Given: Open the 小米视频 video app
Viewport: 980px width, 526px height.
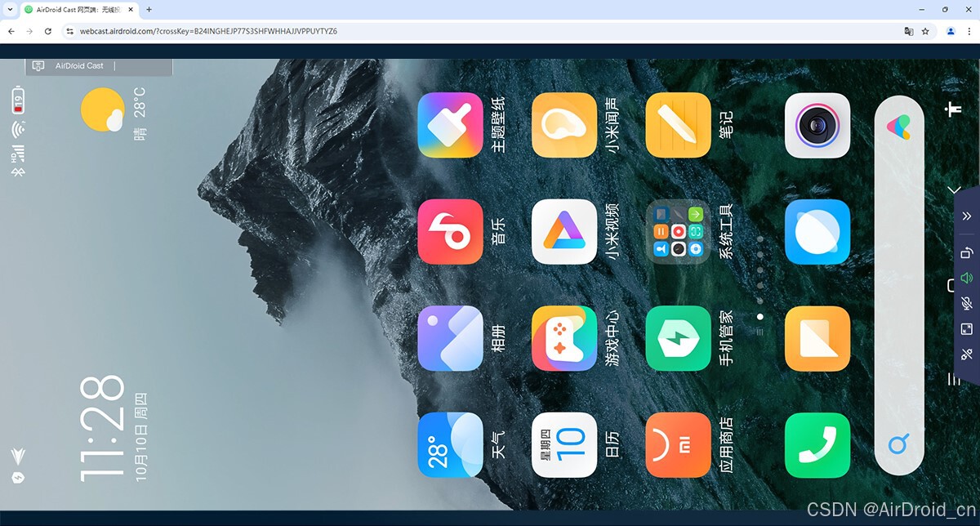Looking at the screenshot, I should click(564, 232).
